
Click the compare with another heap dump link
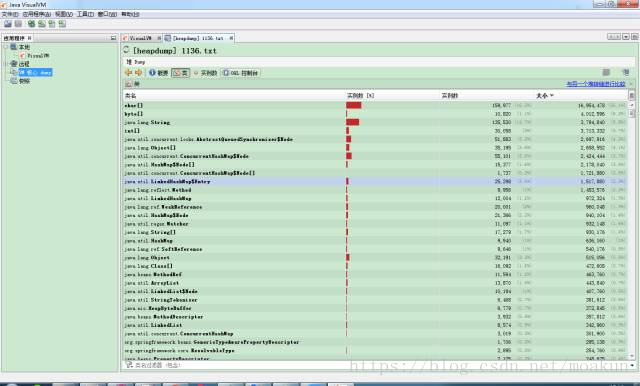[x=596, y=84]
